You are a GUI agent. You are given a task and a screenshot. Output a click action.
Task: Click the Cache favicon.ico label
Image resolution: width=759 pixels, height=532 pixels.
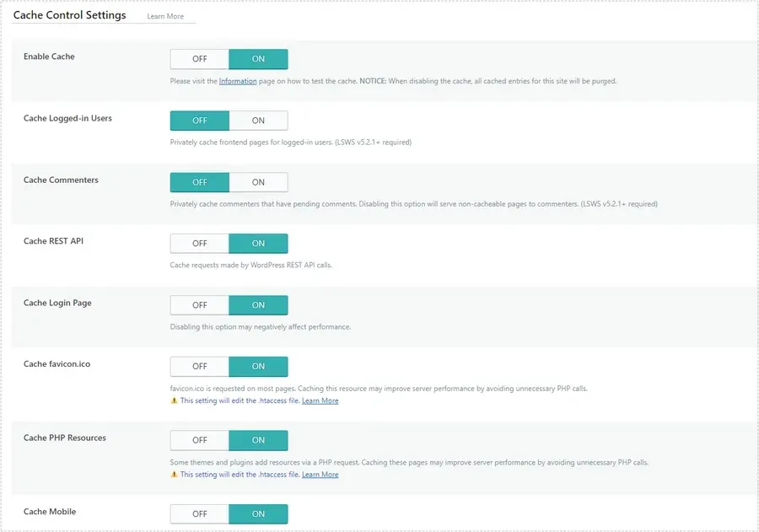(57, 363)
